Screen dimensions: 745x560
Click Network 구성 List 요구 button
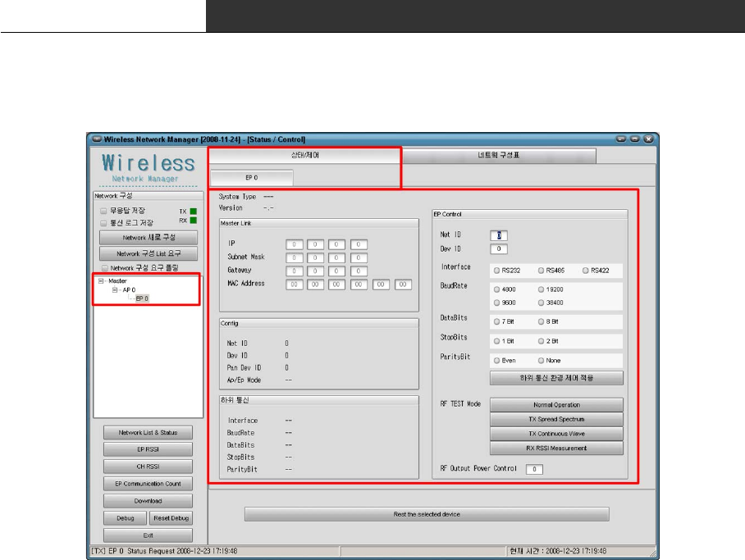click(x=149, y=253)
